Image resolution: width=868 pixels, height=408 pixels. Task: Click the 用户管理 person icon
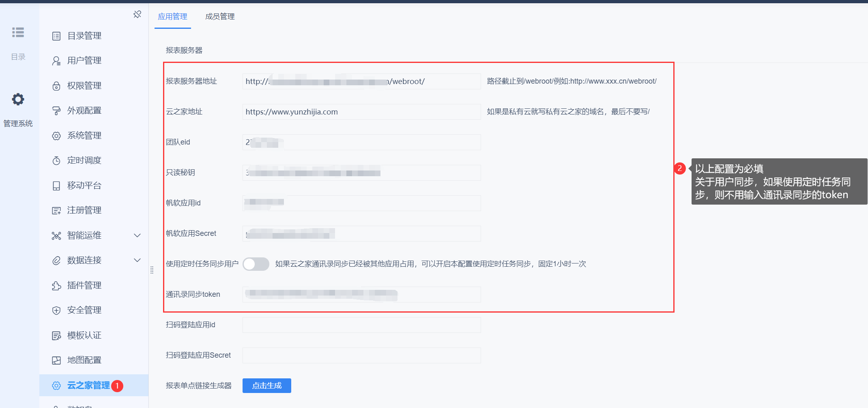tap(56, 61)
